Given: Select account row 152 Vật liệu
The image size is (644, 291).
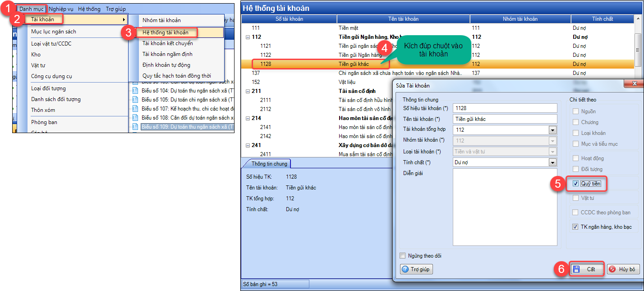Looking at the screenshot, I should click(316, 82).
